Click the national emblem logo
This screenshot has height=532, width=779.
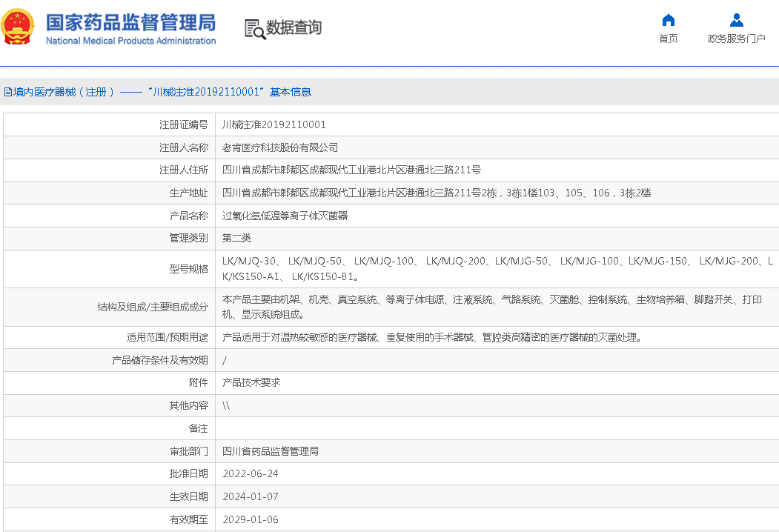(19, 27)
